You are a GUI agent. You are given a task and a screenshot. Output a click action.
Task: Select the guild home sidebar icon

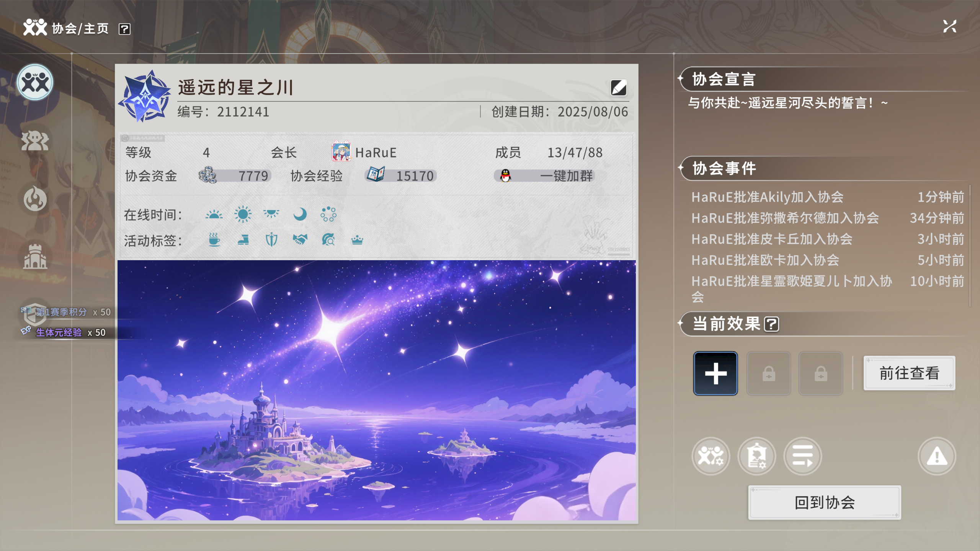35,83
